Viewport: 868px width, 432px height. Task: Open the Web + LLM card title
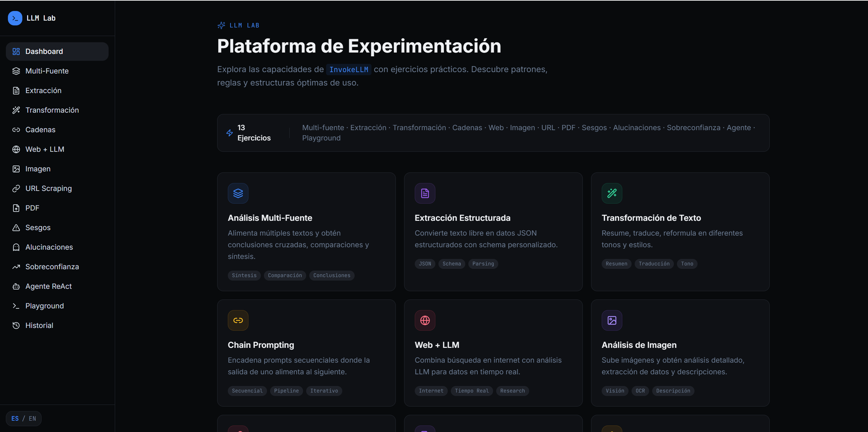coord(437,345)
